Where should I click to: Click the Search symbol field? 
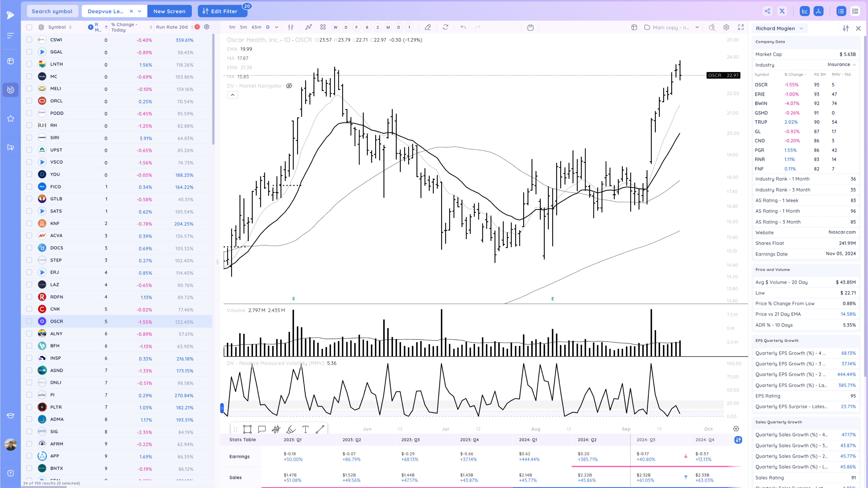point(52,11)
